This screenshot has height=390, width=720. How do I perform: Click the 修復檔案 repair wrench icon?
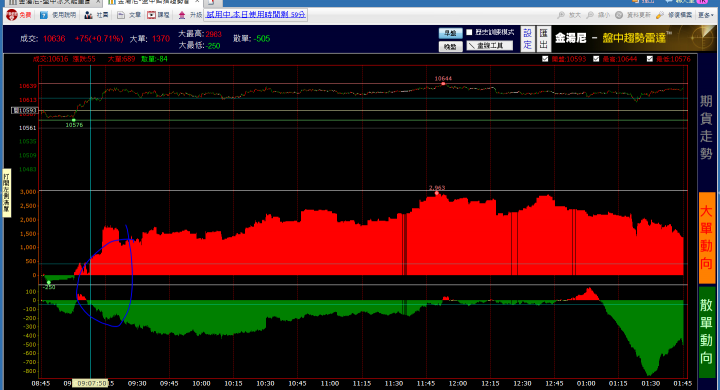pyautogui.click(x=660, y=15)
